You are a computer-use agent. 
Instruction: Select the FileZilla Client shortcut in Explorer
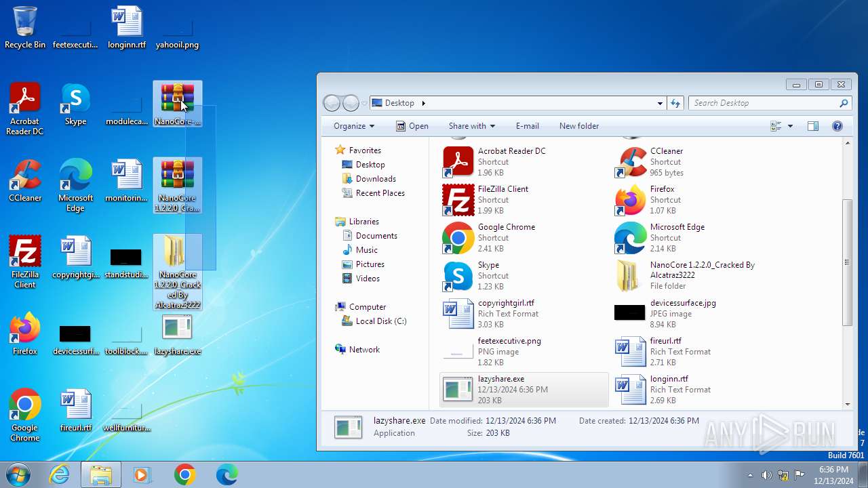pos(524,200)
